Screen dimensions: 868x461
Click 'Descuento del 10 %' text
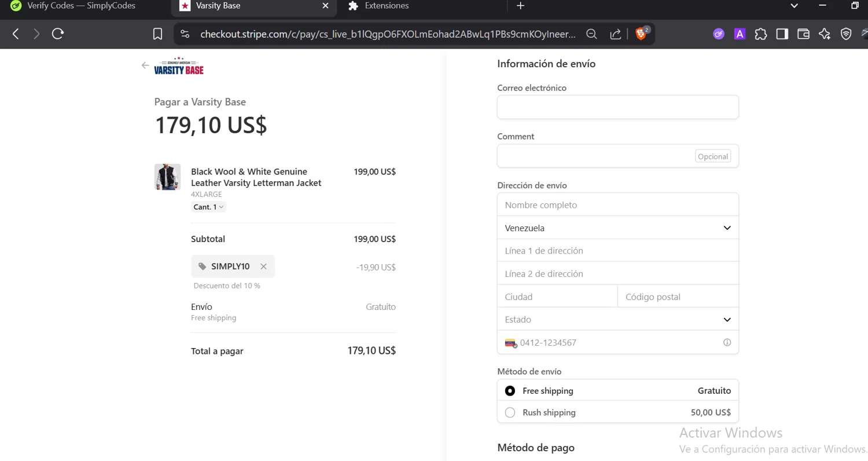pyautogui.click(x=227, y=286)
